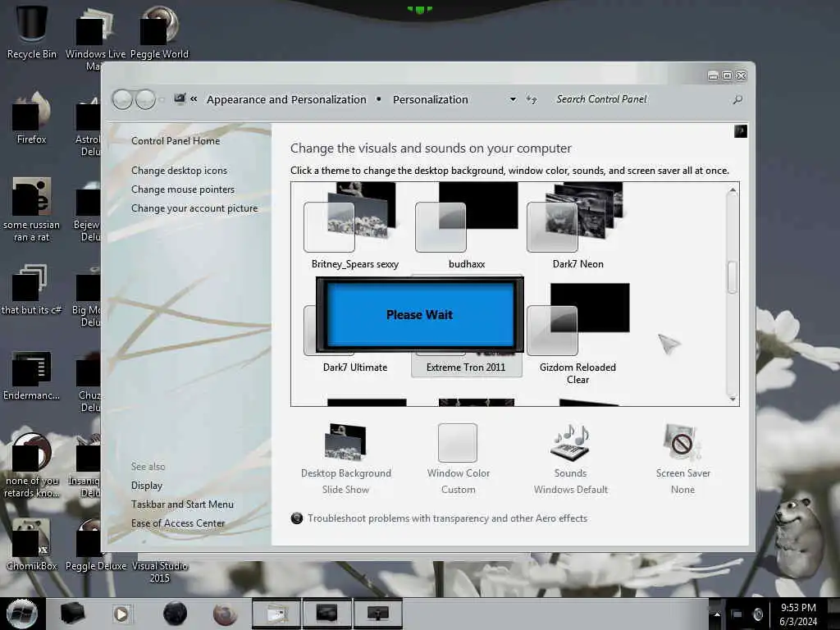
Task: Click Change your account picture link
Action: click(x=194, y=208)
